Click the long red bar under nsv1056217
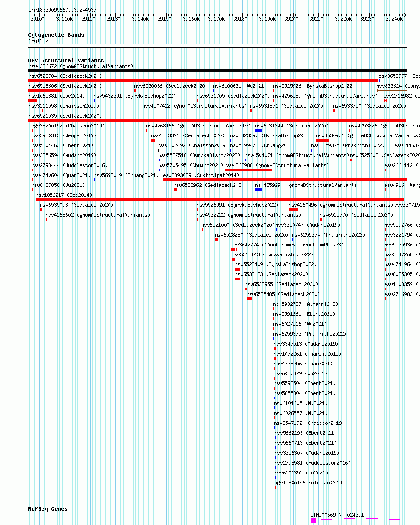420x525 pixels. [x=220, y=200]
